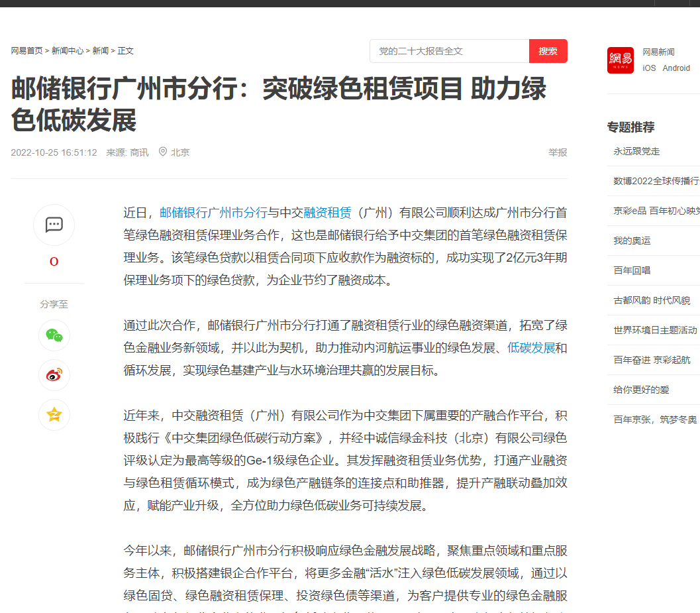Viewport: 700px width, 613px height.
Task: Click the 分享至 share label
Action: click(x=54, y=304)
